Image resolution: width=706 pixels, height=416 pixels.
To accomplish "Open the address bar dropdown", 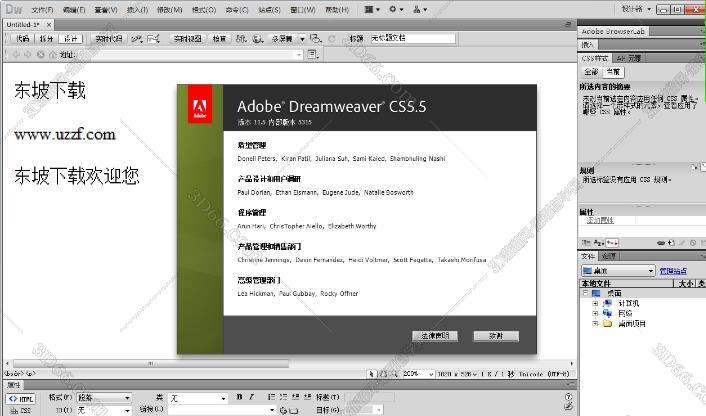I will pos(299,54).
